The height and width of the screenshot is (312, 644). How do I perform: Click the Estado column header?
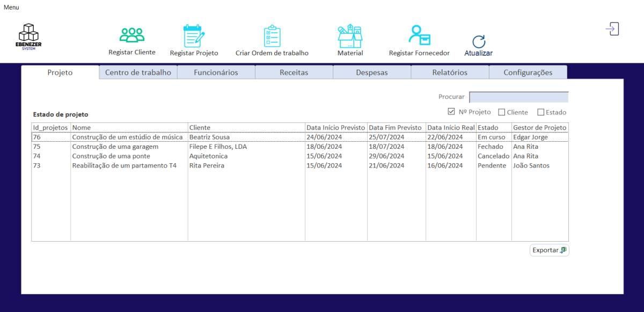coord(494,127)
